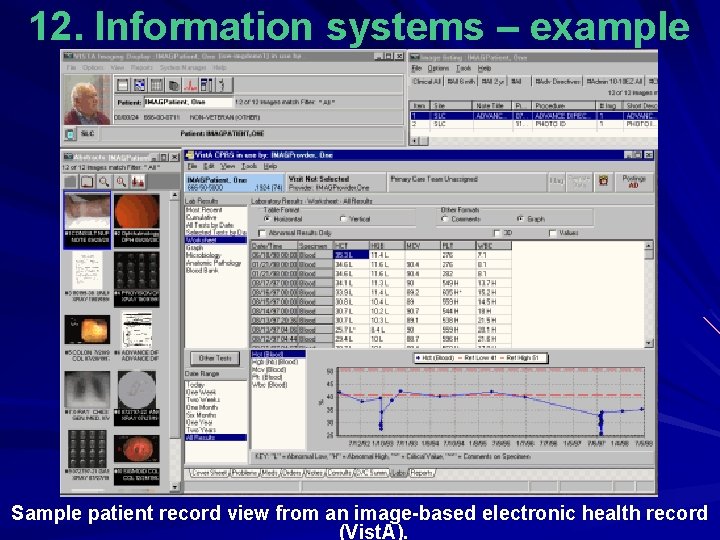
Task: Click the Postings button in CPRS header
Action: pyautogui.click(x=634, y=181)
